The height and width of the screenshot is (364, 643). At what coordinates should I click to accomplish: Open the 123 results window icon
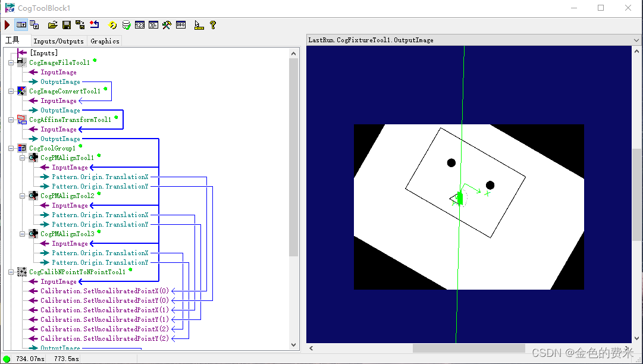click(139, 25)
